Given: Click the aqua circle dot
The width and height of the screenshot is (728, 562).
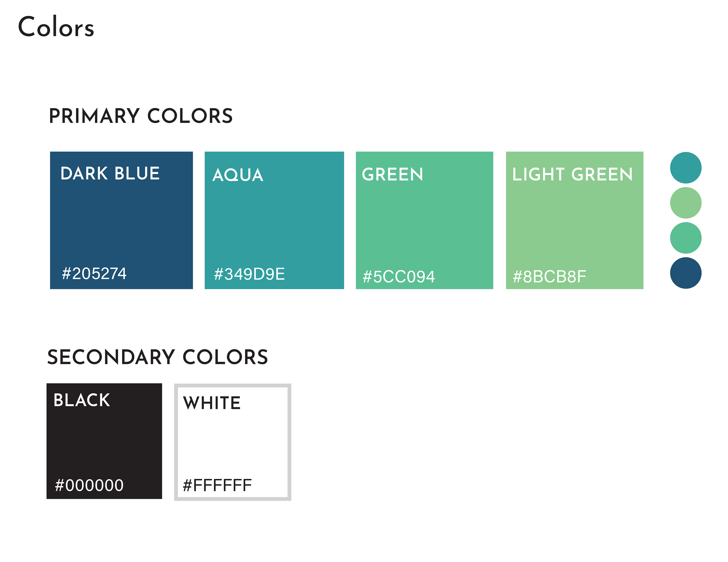Looking at the screenshot, I should click(x=685, y=168).
